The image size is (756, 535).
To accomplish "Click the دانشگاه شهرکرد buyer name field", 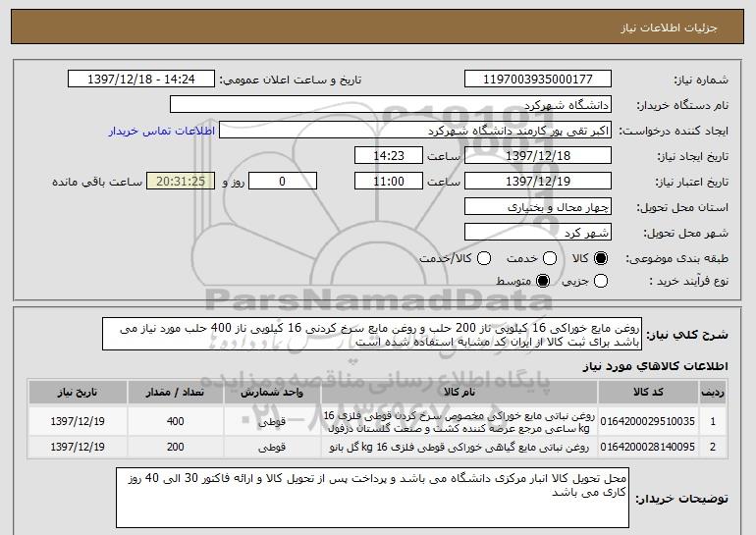I will 391,105.
